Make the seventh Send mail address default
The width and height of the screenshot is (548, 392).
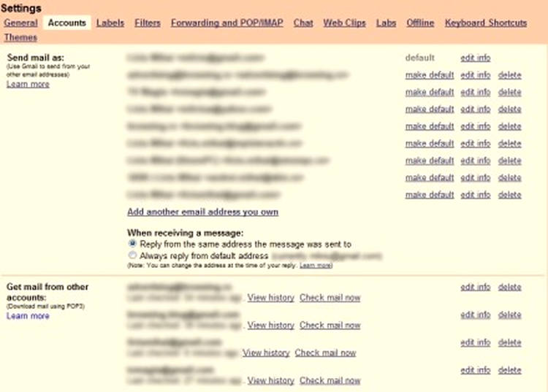point(430,161)
